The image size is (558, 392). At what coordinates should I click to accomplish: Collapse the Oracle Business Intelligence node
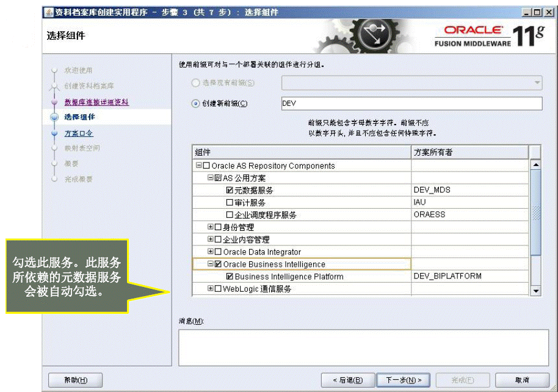tap(210, 263)
